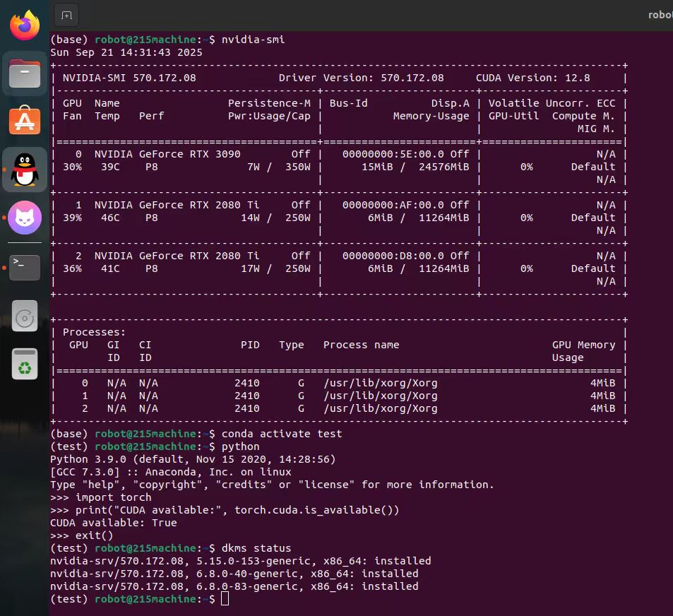Select the 30% fan speed value

(x=72, y=167)
